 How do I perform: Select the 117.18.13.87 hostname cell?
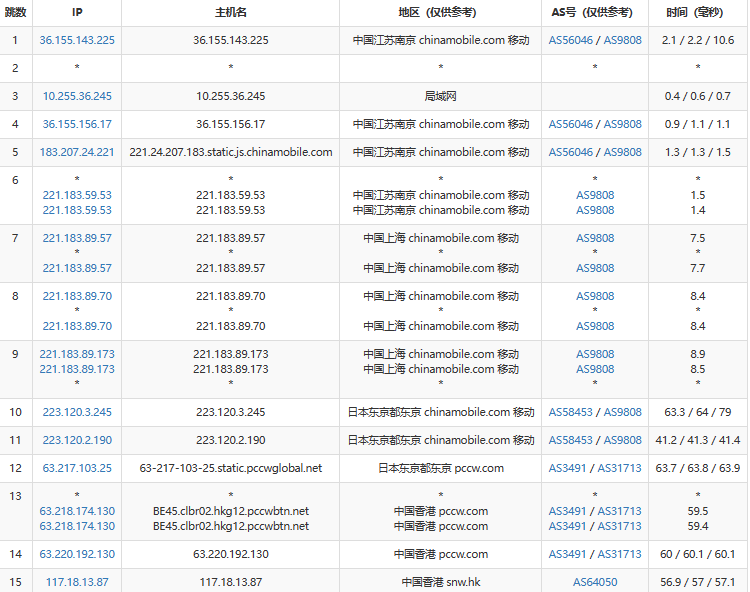pyautogui.click(x=231, y=582)
